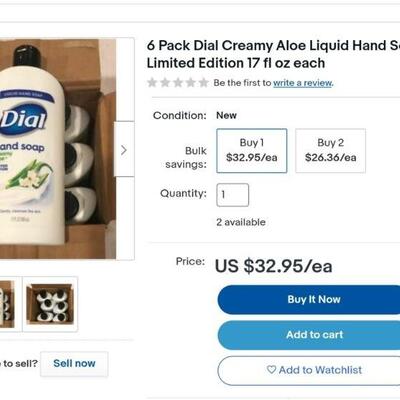
Task: Click the first rating star
Action: click(x=152, y=82)
